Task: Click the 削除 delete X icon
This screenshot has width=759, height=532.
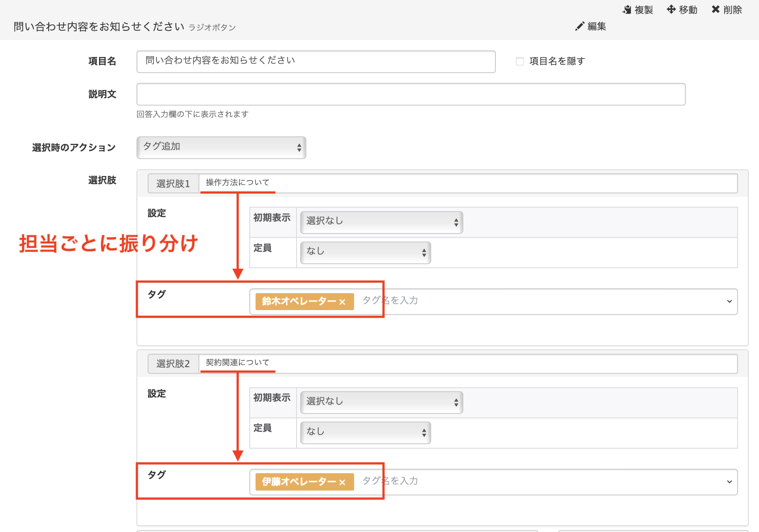Action: pos(716,9)
